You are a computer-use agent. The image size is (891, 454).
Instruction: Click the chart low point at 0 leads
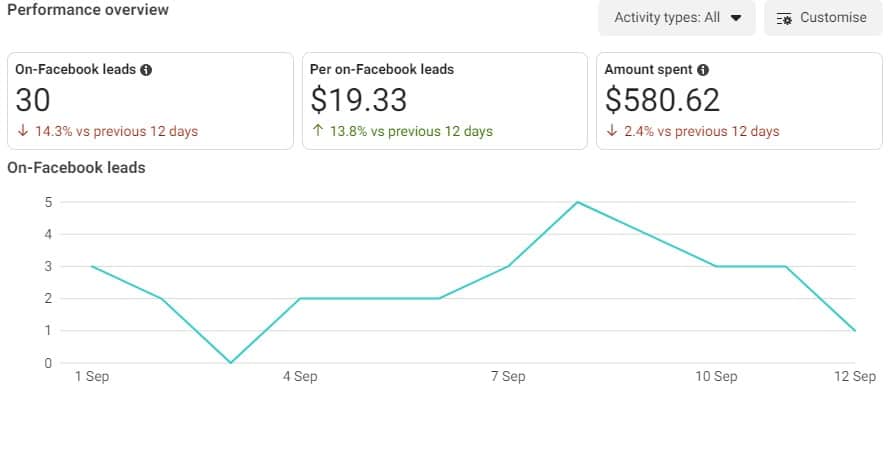coord(231,363)
